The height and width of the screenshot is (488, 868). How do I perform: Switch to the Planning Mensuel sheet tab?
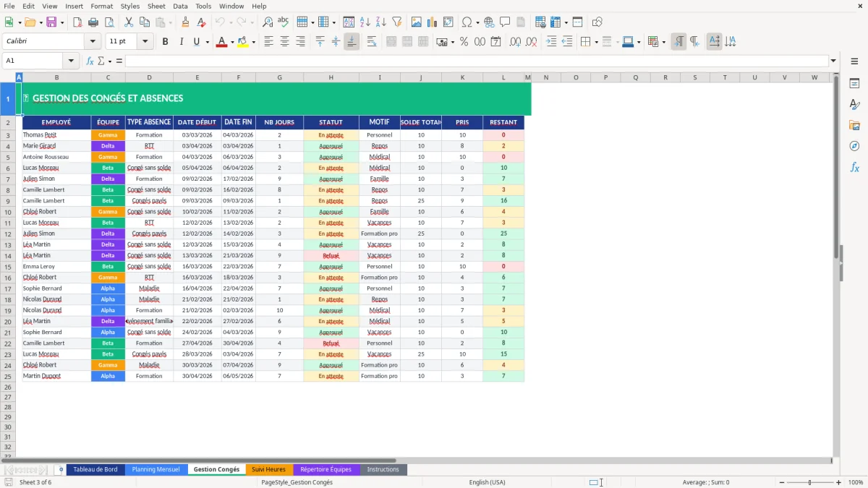156,468
